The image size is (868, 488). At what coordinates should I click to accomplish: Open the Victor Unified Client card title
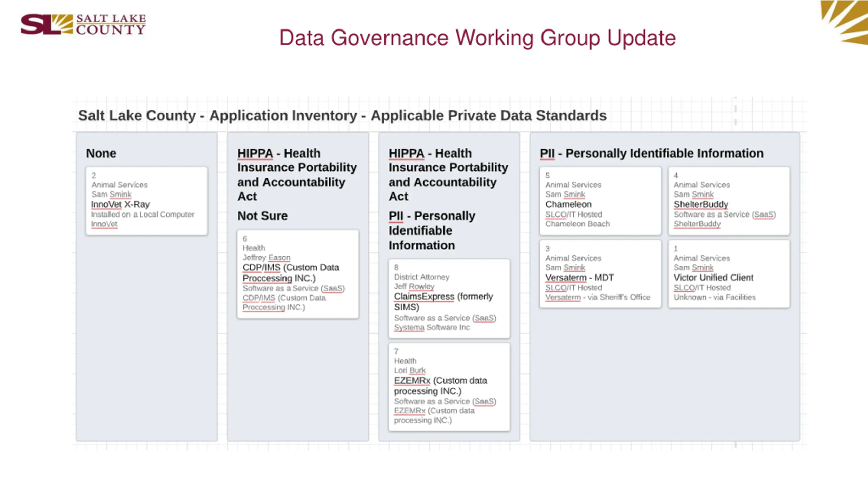pos(713,278)
